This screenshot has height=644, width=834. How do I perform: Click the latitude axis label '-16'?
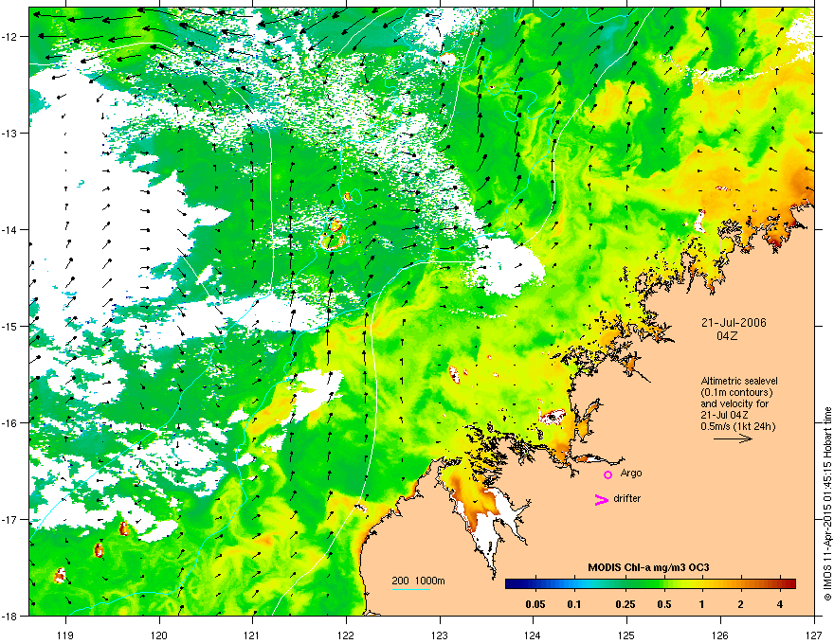pos(10,423)
